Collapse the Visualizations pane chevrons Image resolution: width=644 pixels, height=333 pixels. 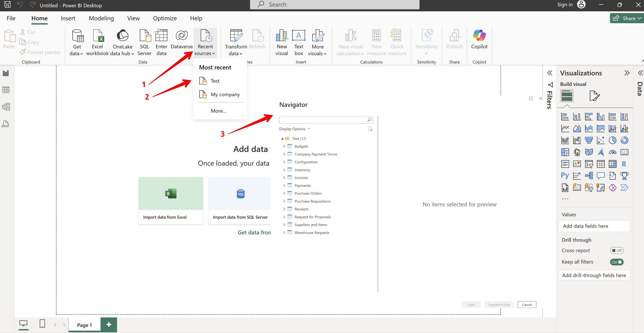pos(627,73)
